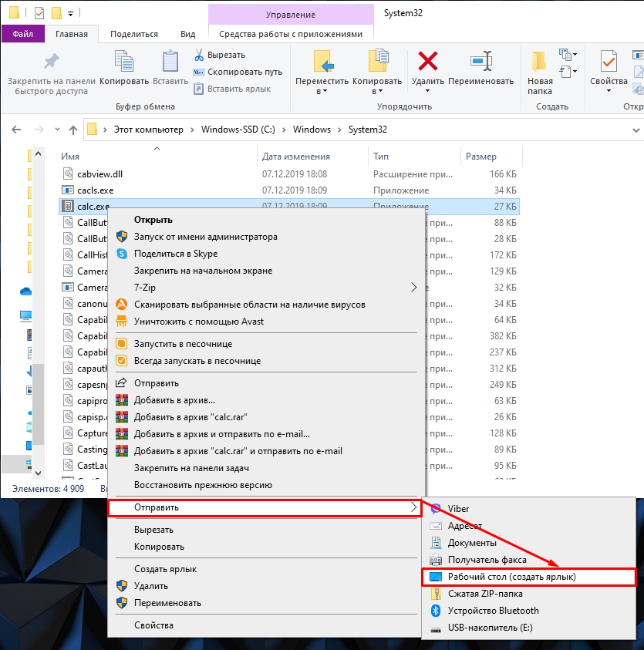Image resolution: width=644 pixels, height=650 pixels.
Task: Choose Run as administrator
Action: click(x=205, y=237)
